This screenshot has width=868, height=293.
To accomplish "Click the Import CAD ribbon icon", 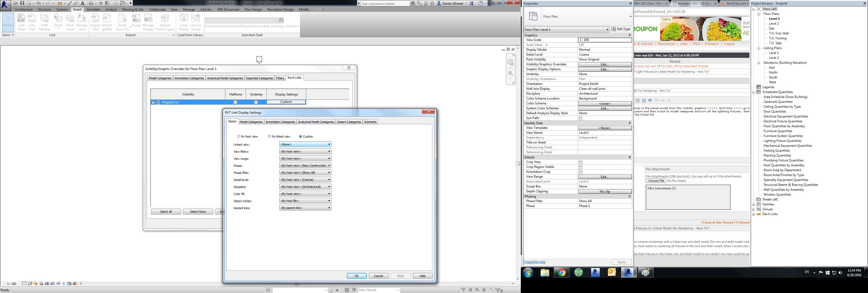I will pyautogui.click(x=95, y=22).
